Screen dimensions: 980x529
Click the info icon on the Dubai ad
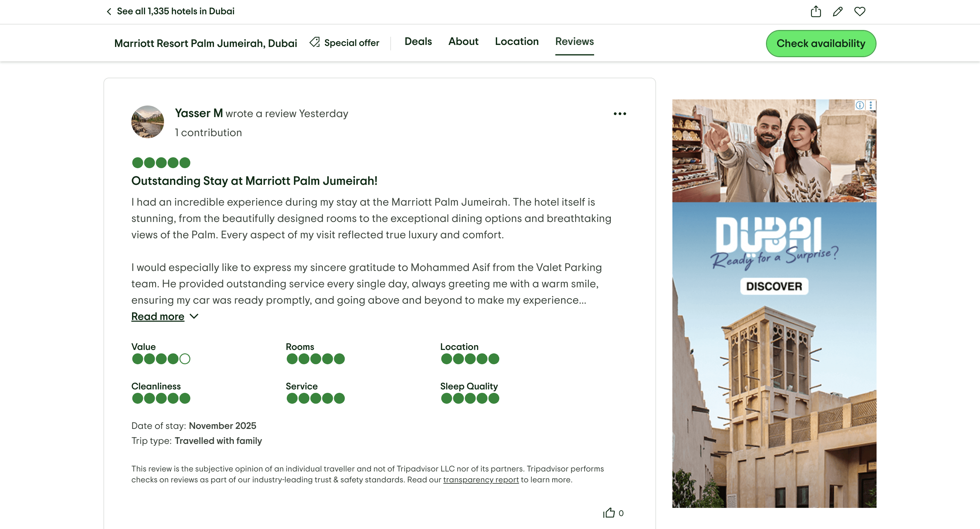(x=860, y=106)
